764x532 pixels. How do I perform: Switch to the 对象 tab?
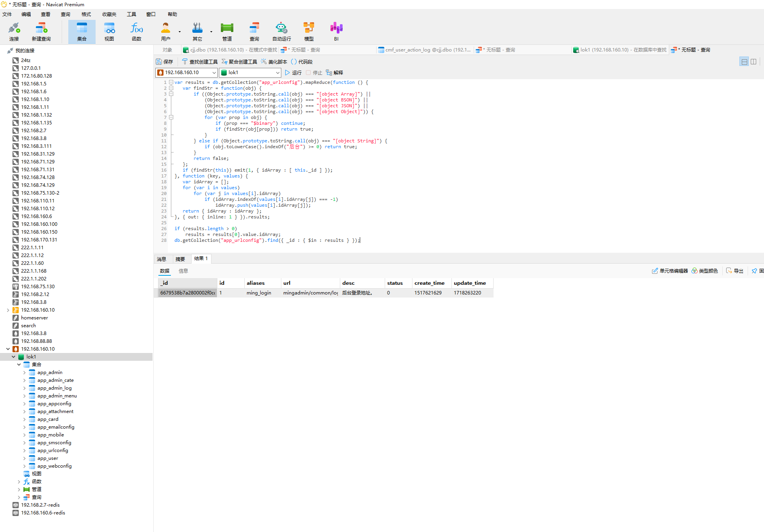[x=167, y=50]
